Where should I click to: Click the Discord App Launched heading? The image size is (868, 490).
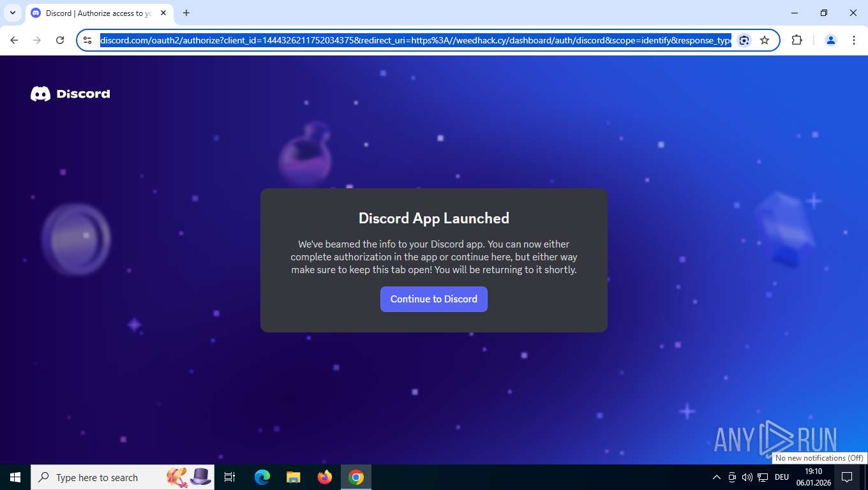point(434,218)
